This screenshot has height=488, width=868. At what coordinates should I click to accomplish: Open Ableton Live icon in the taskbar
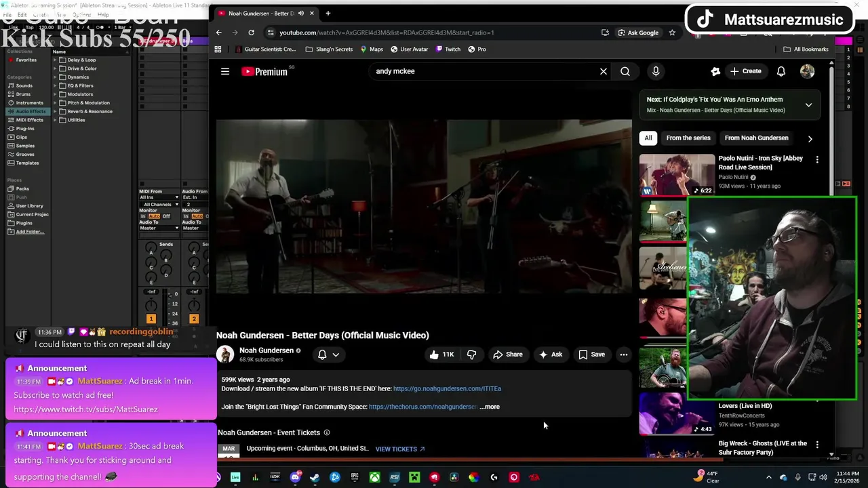pos(235,477)
